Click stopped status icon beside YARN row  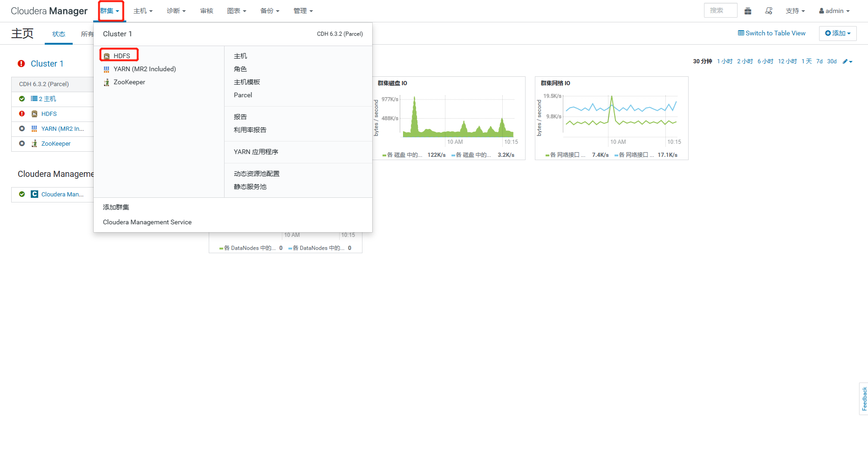[22, 128]
